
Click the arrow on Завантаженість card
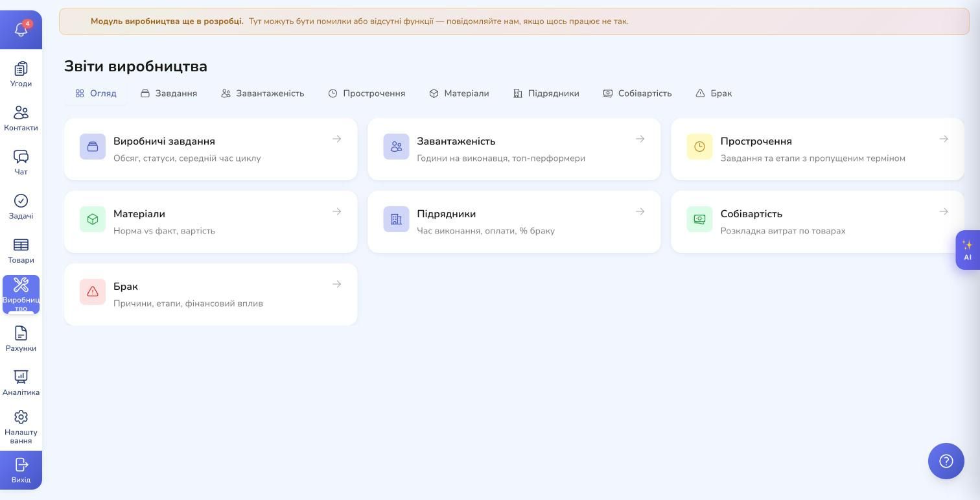pyautogui.click(x=640, y=139)
